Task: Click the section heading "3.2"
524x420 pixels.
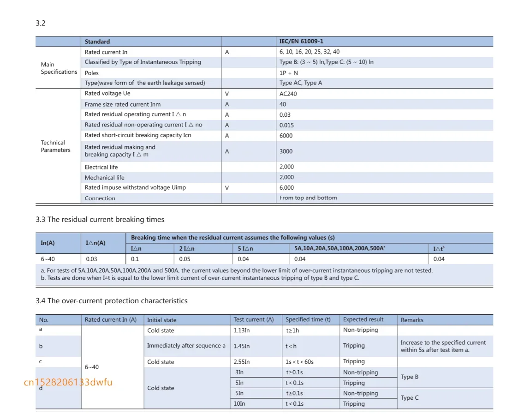Action: click(41, 23)
